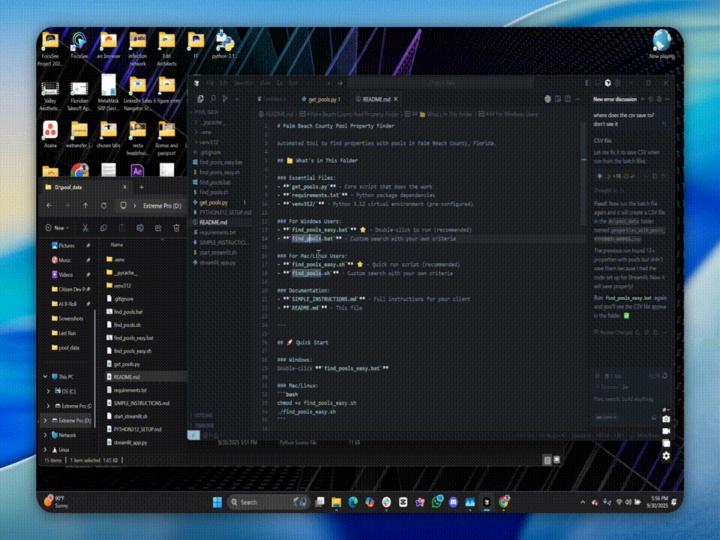Open the Search view in editor sidebar
Image resolution: width=720 pixels, height=540 pixels.
pos(213,99)
